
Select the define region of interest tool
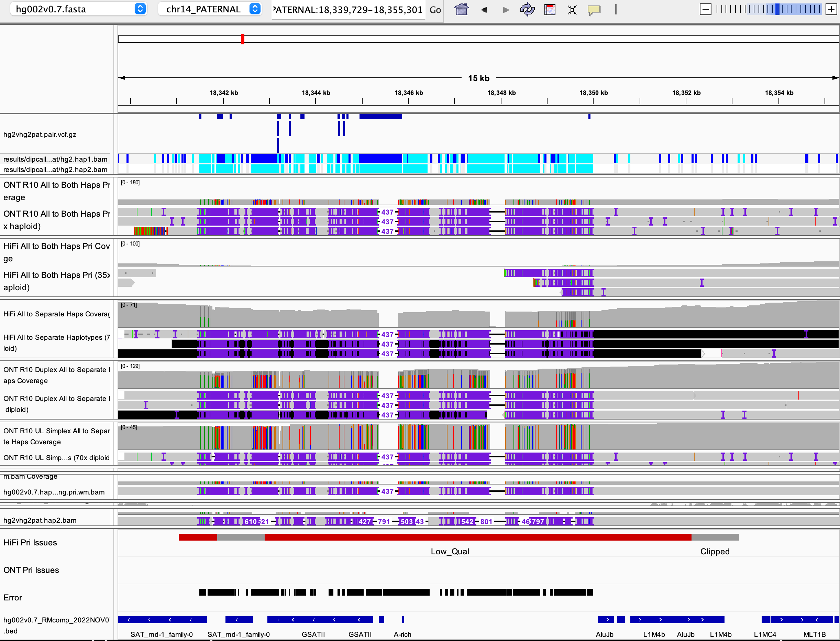(x=549, y=10)
